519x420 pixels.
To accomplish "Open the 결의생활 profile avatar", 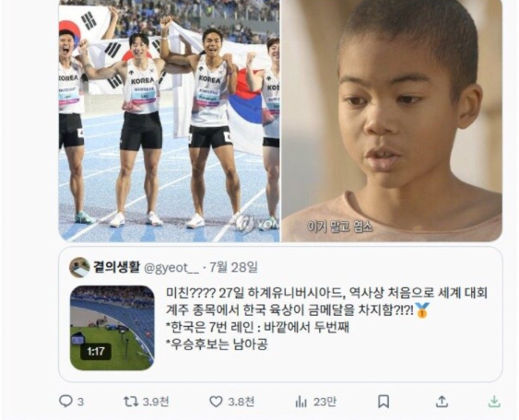I will (79, 267).
